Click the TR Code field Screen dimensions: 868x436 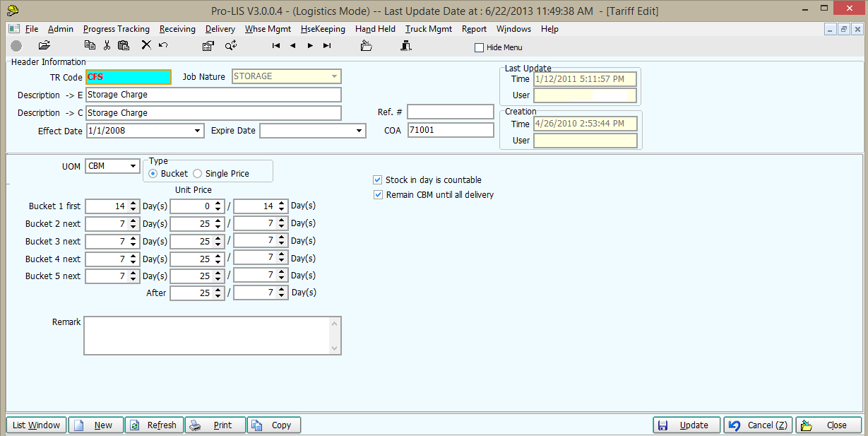[x=128, y=77]
